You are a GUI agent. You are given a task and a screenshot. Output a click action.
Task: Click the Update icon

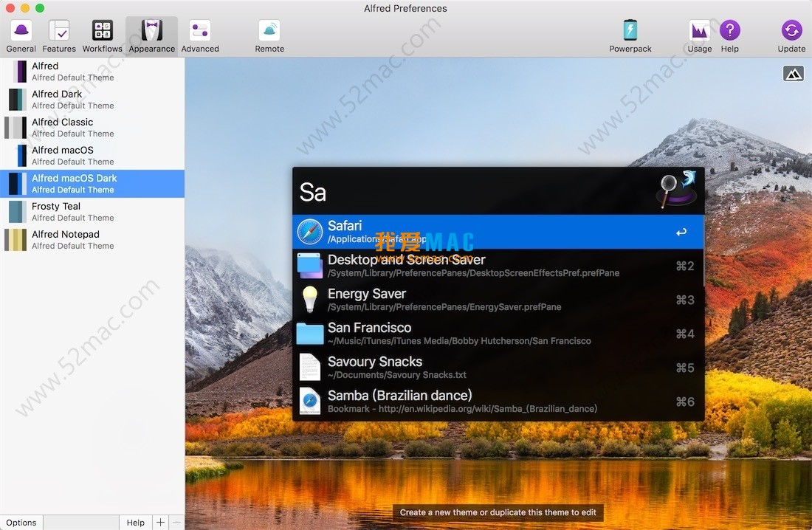pyautogui.click(x=791, y=30)
